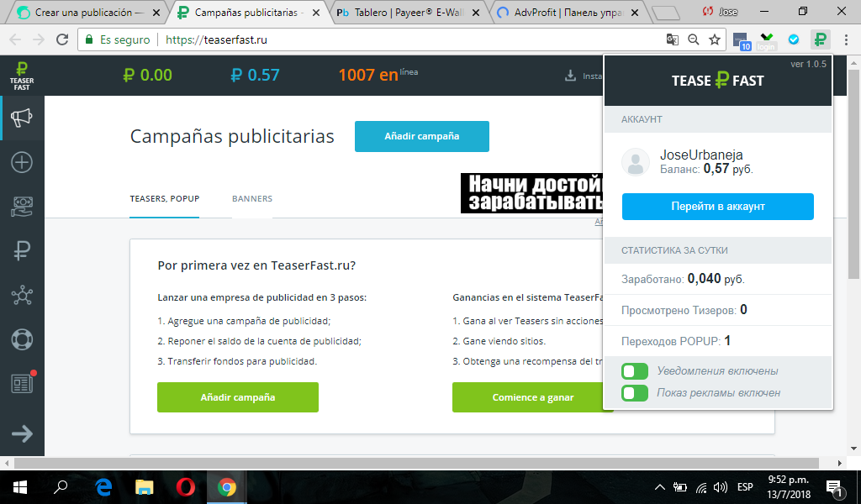Click the blue Añadir campaña button

click(x=422, y=137)
